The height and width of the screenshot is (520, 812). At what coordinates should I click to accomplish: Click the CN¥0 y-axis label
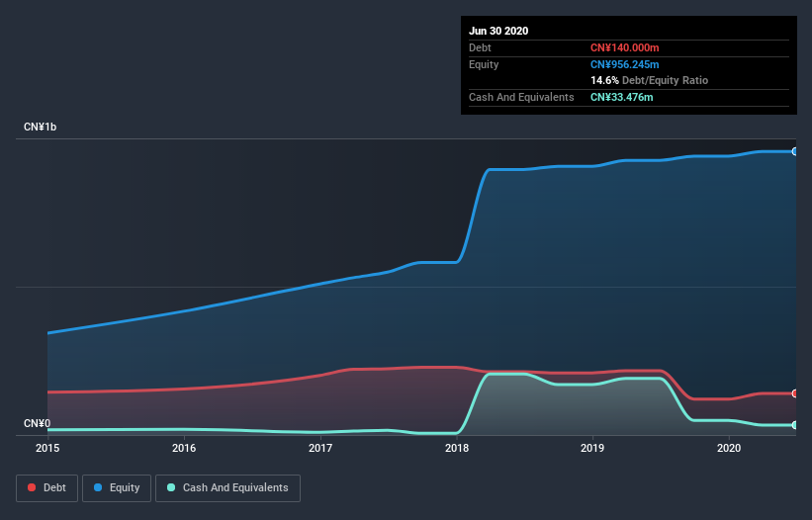(x=38, y=423)
